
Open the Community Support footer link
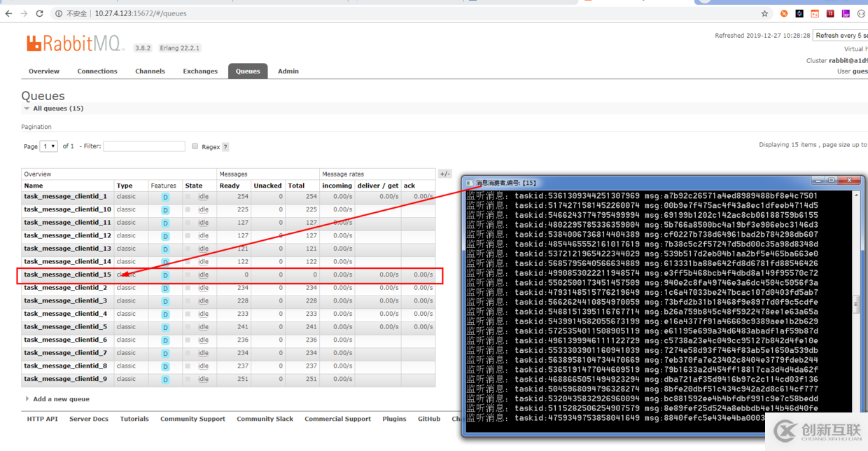192,419
